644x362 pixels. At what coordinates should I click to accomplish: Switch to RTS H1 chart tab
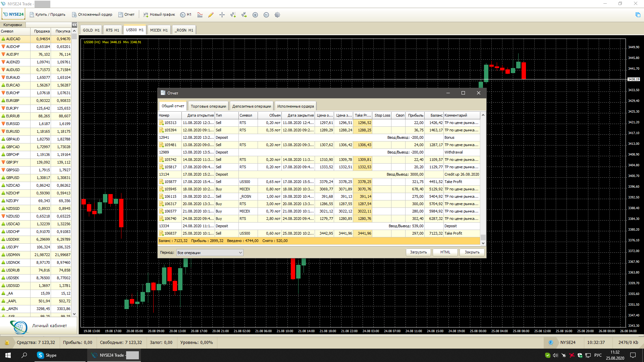[x=112, y=30]
